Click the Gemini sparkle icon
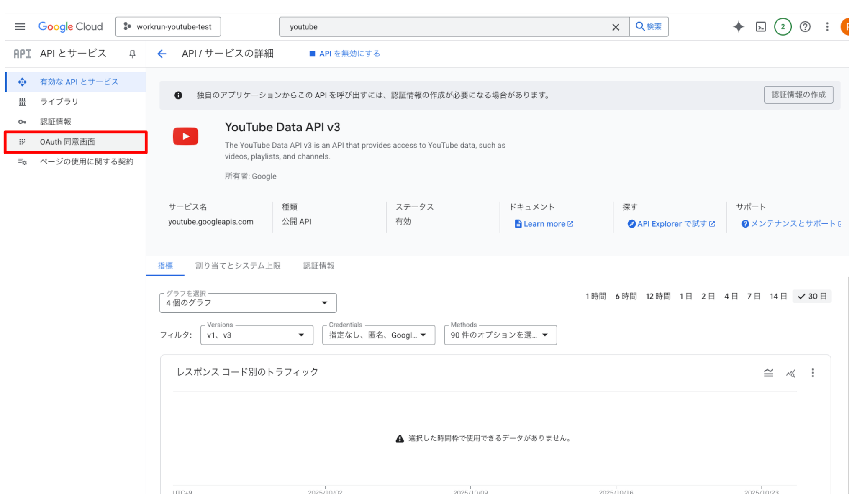Screen dimensions: 857x504 (739, 27)
